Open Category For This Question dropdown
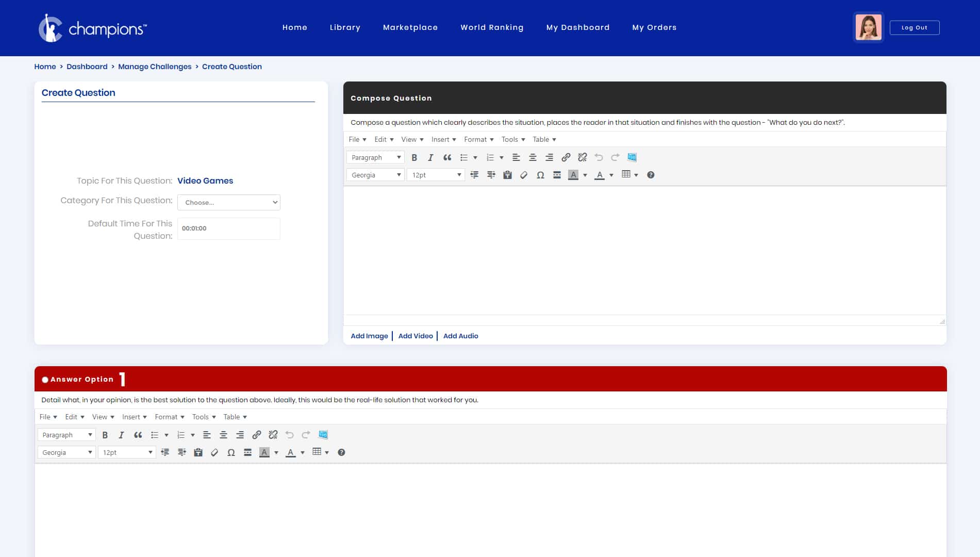 [229, 202]
